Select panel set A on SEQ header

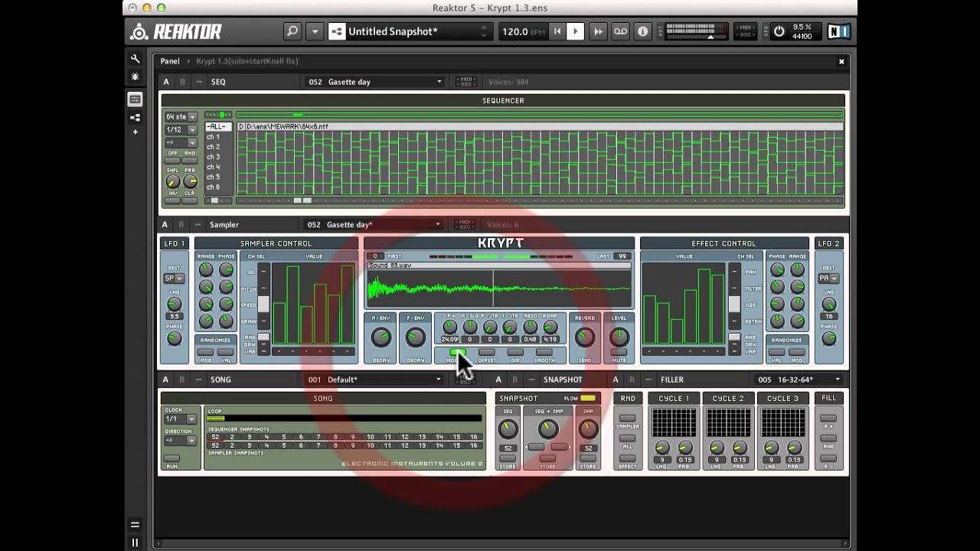pyautogui.click(x=166, y=82)
